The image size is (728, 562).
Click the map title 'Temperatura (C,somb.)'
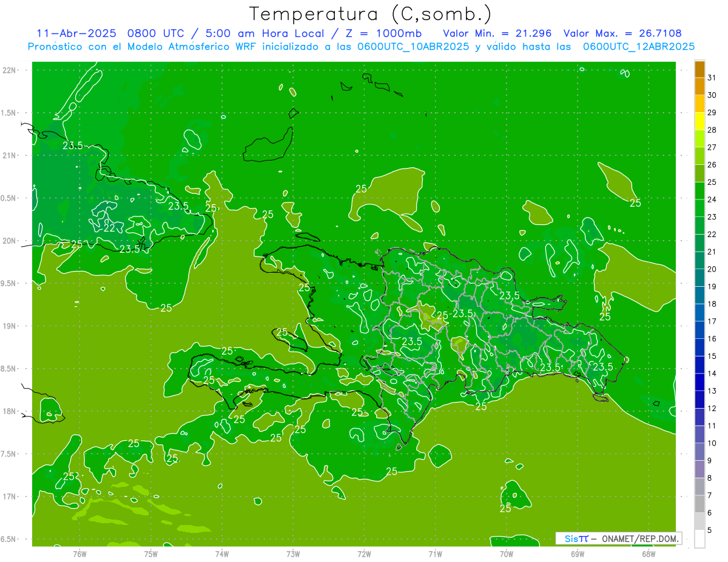[371, 14]
